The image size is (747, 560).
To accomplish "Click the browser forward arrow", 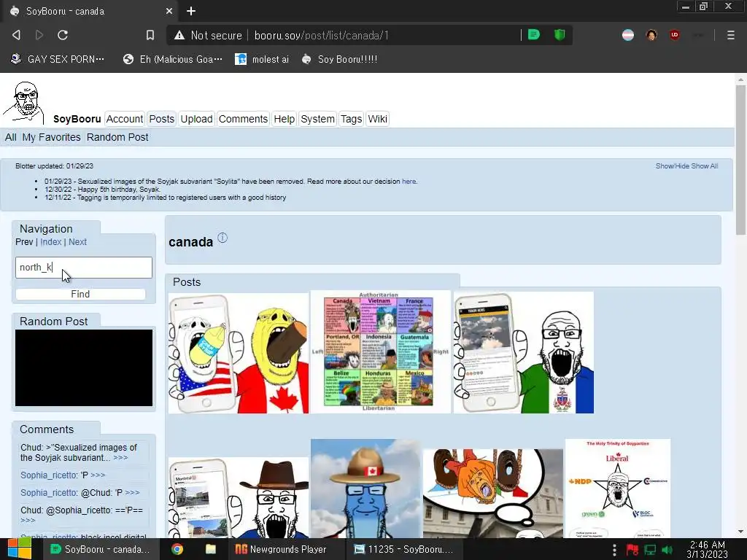I will [39, 35].
